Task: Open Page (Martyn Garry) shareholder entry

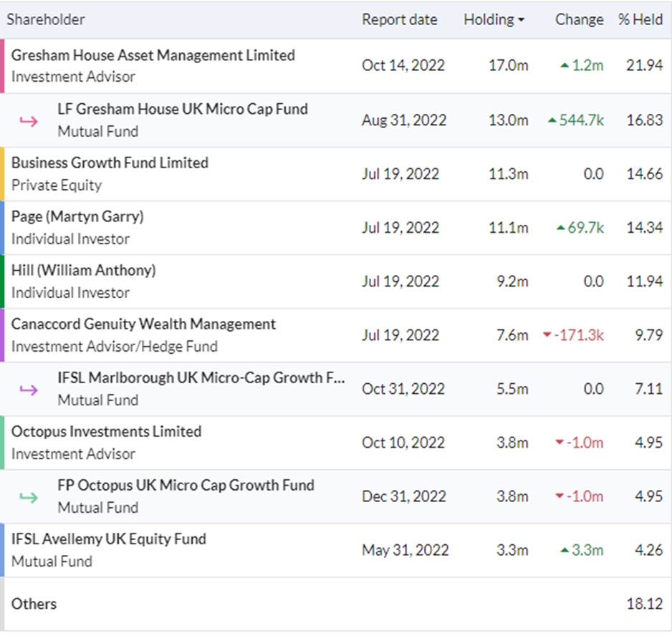Action: 77,217
